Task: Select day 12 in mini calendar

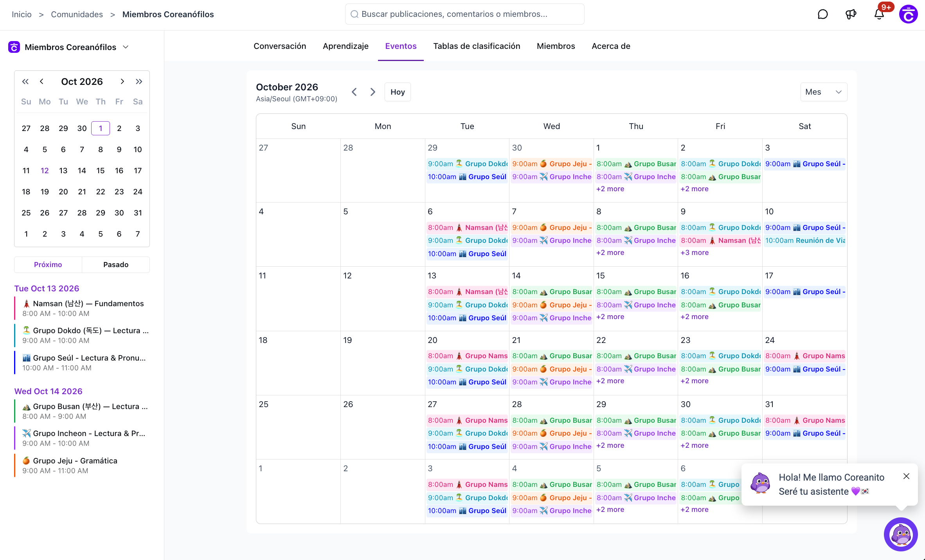Action: 45,171
